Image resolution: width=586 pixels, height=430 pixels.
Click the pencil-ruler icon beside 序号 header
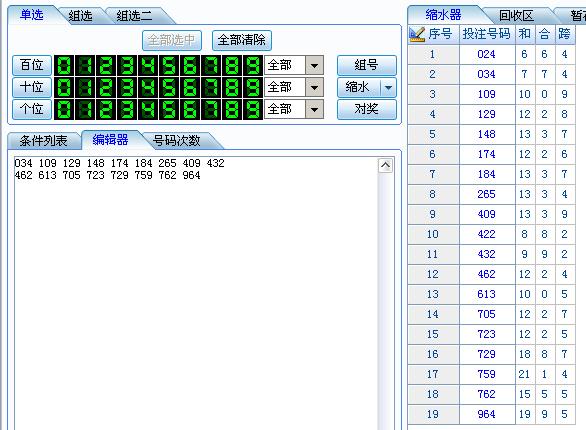(x=417, y=34)
